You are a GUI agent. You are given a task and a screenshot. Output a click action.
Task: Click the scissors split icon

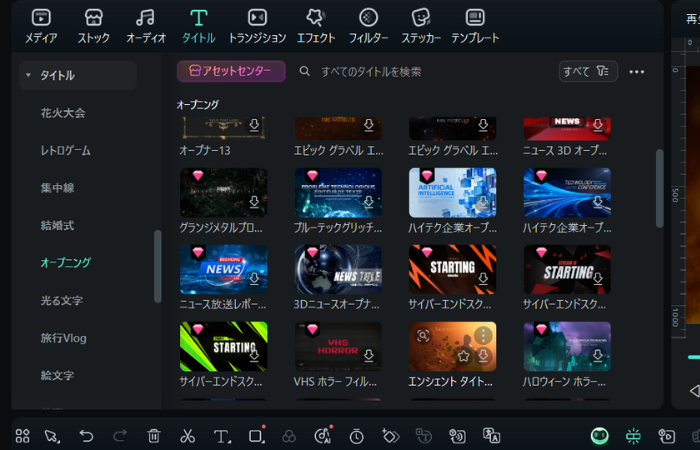point(187,436)
